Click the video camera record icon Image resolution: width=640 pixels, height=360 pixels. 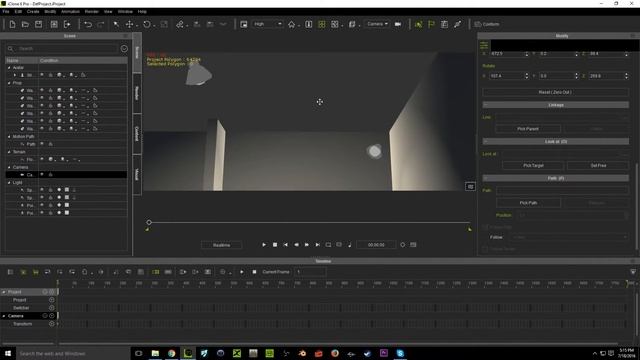click(398, 24)
